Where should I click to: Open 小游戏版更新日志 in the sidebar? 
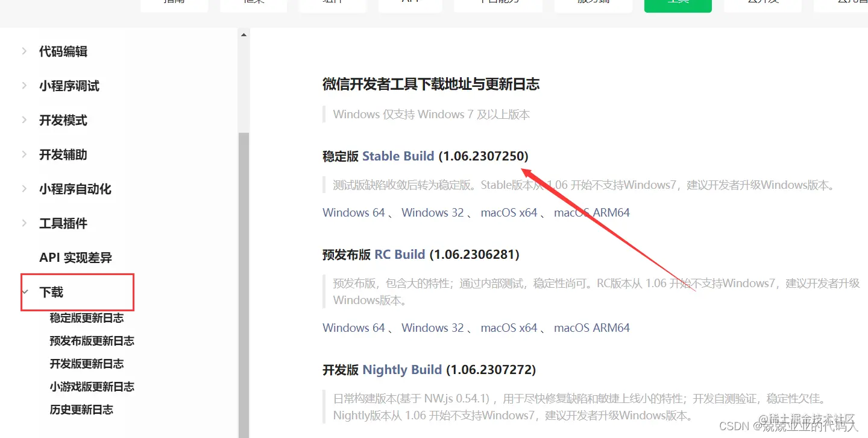click(x=92, y=387)
